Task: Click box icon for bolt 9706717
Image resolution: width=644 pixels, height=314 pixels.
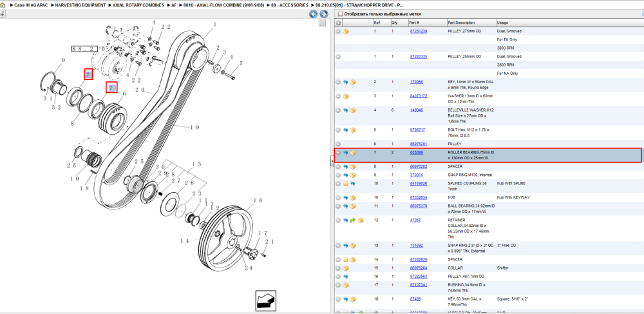Action: click(x=353, y=130)
